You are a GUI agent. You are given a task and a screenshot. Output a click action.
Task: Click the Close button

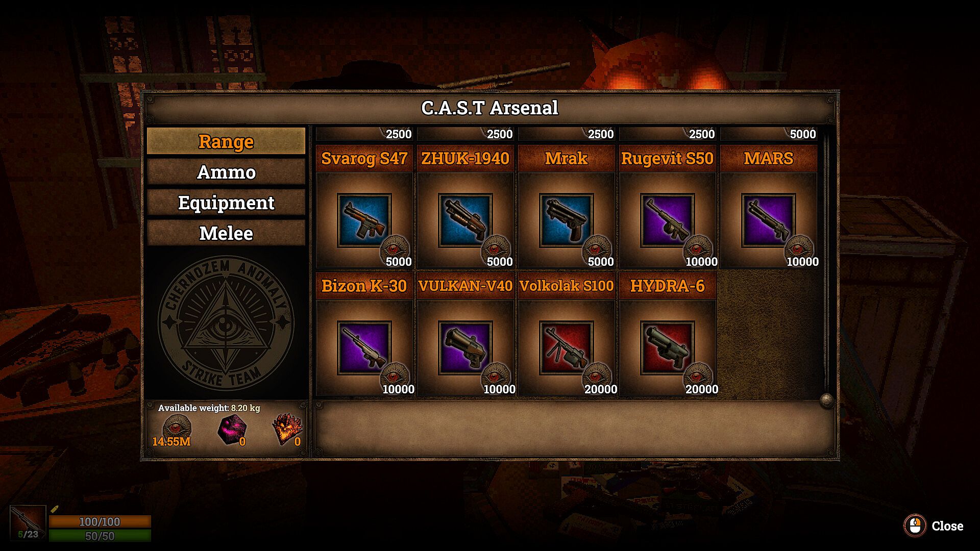coord(934,526)
